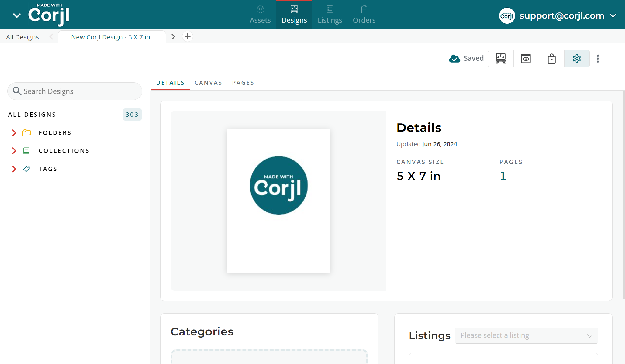The width and height of the screenshot is (625, 364).
Task: Open the Please select a listing dropdown
Action: pos(526,335)
